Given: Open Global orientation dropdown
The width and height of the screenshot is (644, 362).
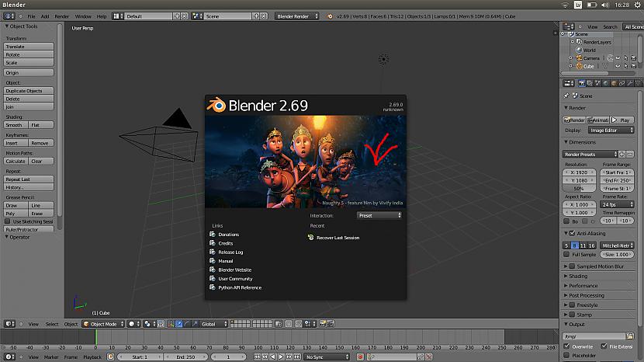Looking at the screenshot, I should [x=213, y=324].
